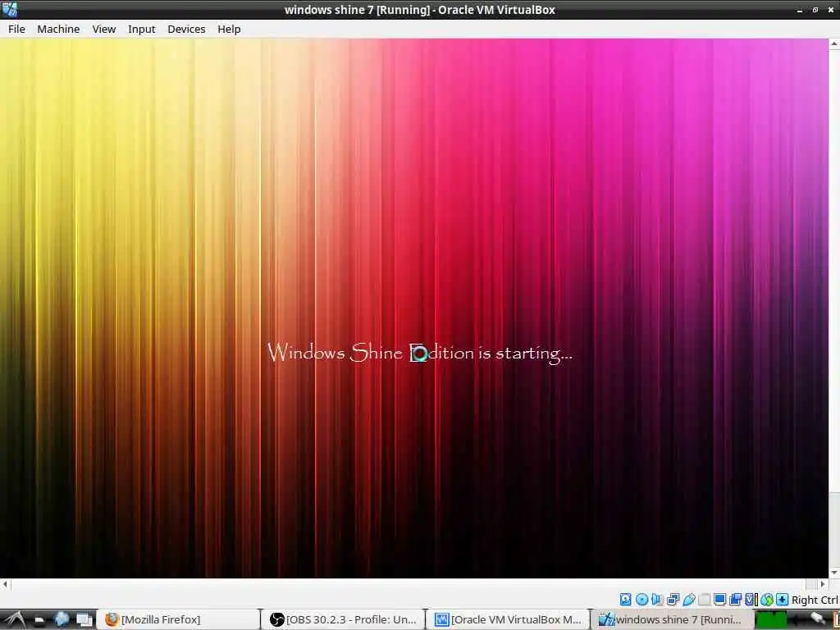Launch web browser globe panel icon

click(62, 619)
